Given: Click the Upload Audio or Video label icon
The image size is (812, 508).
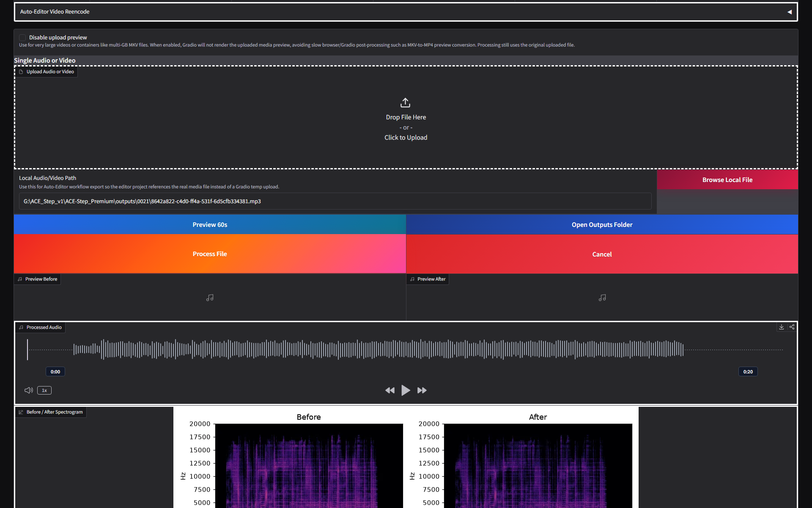Looking at the screenshot, I should tap(21, 72).
